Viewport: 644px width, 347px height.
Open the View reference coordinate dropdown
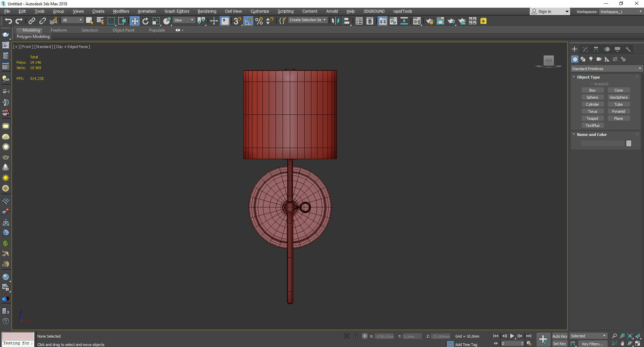click(x=184, y=20)
